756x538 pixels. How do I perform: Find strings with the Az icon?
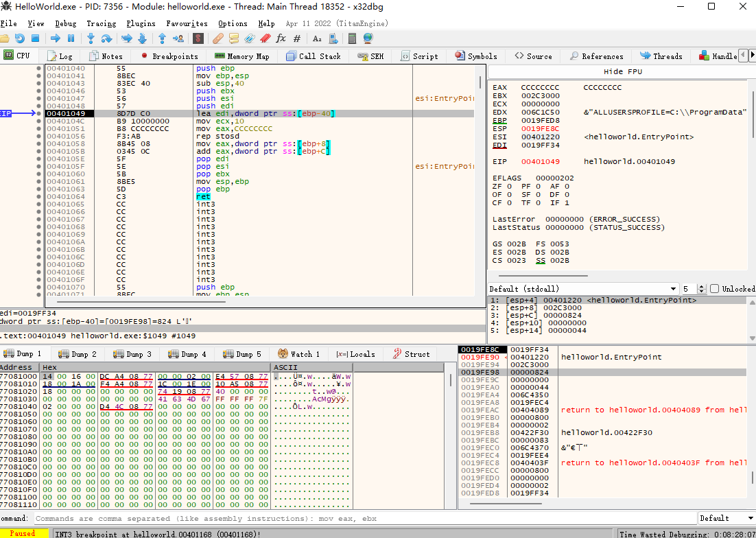[x=317, y=38]
